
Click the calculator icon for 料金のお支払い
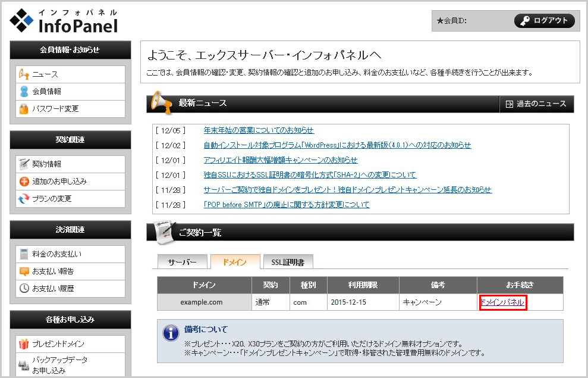[24, 254]
